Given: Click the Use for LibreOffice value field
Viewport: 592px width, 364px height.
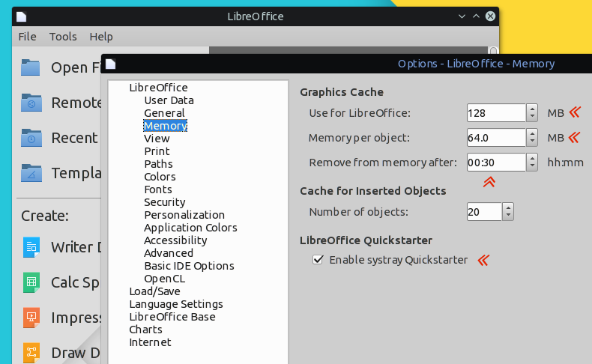Looking at the screenshot, I should (496, 113).
